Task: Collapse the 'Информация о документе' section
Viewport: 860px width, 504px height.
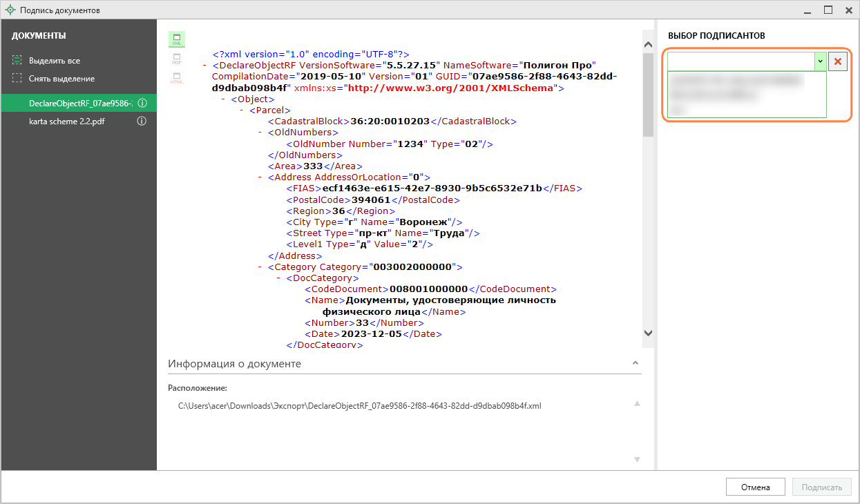Action: point(634,363)
